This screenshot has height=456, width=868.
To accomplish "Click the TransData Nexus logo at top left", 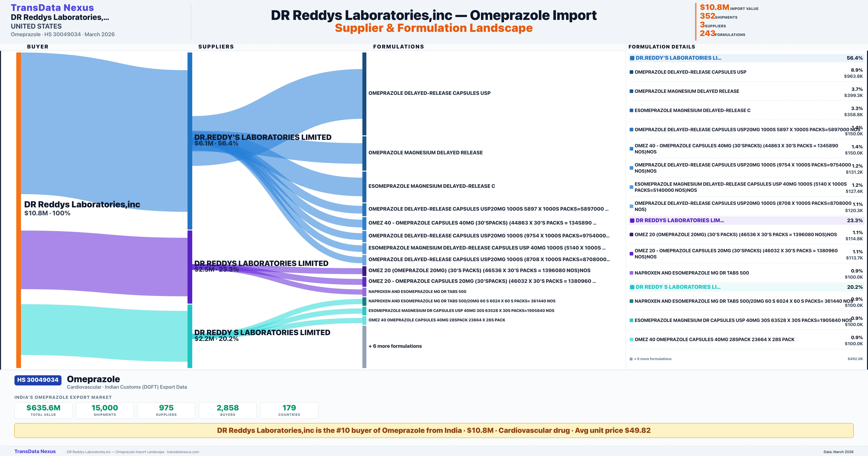I will [52, 7].
